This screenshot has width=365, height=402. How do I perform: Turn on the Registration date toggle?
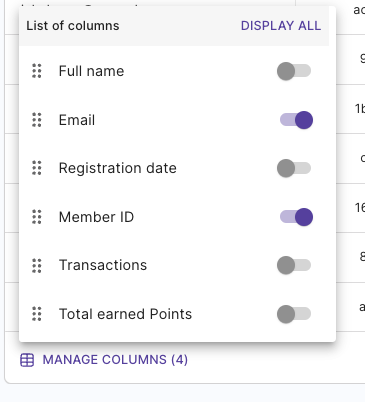[x=294, y=168]
